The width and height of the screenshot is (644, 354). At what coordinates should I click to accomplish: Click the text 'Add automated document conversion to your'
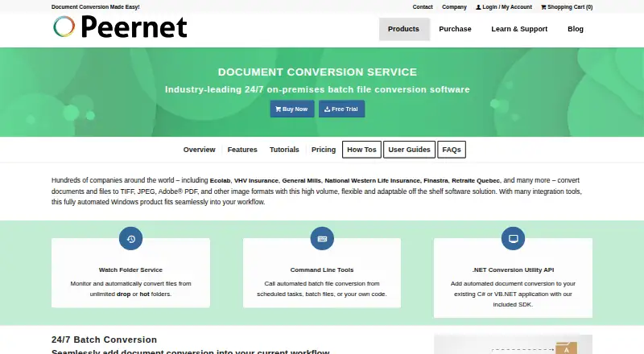click(513, 283)
